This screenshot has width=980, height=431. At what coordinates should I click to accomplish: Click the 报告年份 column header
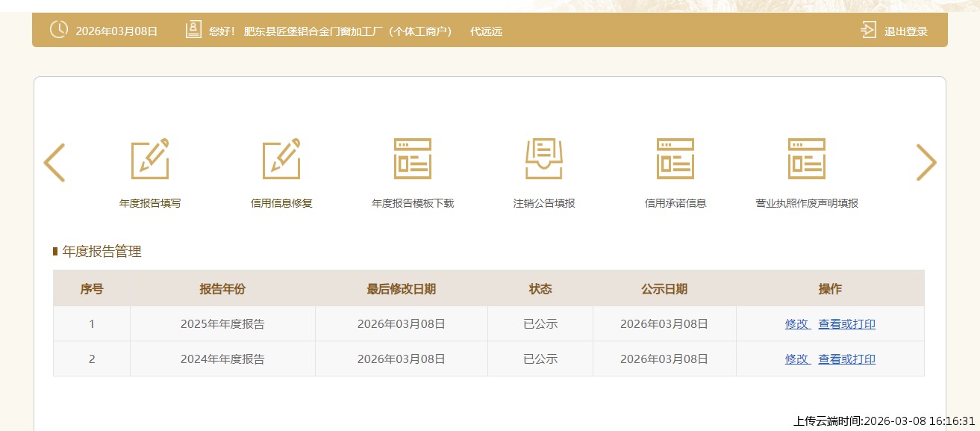222,289
